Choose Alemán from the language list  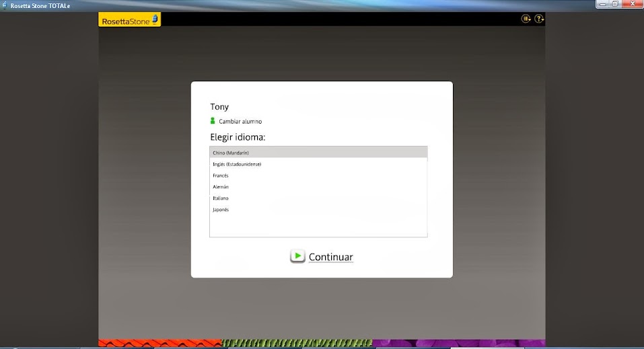click(x=318, y=187)
